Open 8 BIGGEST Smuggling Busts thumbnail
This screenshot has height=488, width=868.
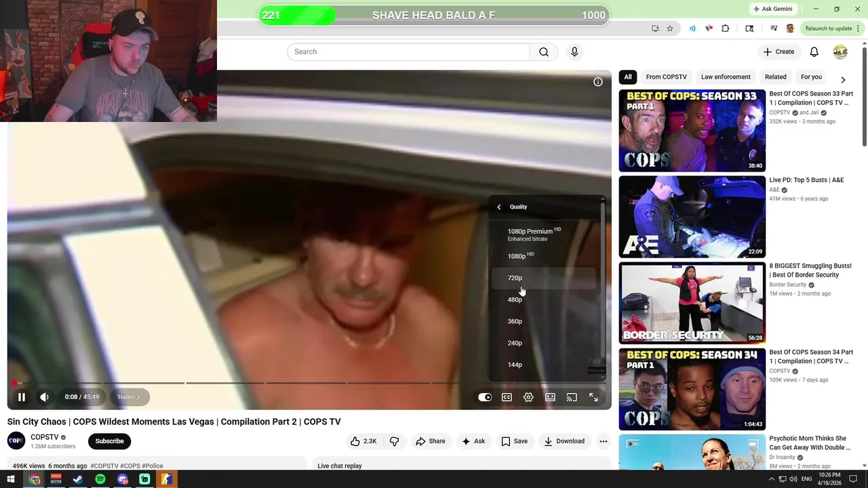pyautogui.click(x=692, y=303)
